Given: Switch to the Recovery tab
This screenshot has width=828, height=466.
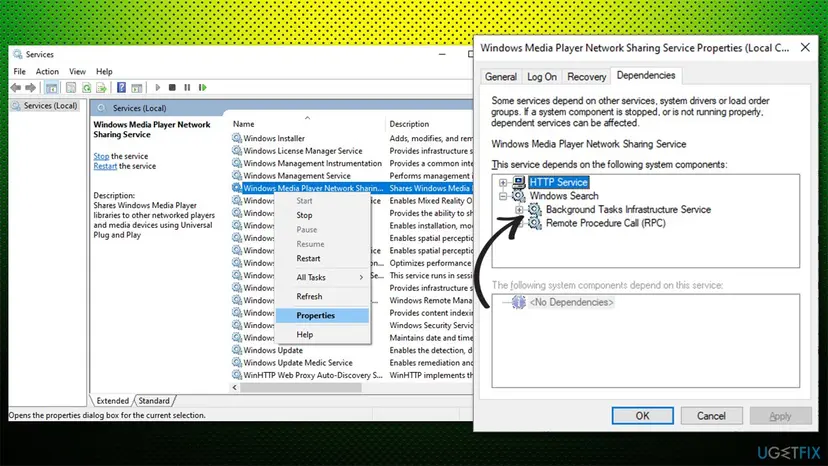Looking at the screenshot, I should click(x=586, y=77).
